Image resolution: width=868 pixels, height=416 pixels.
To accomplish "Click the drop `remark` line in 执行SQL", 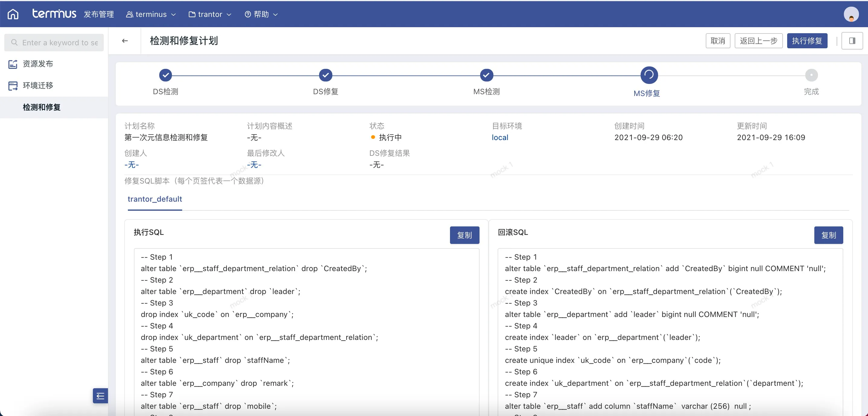I will click(217, 383).
